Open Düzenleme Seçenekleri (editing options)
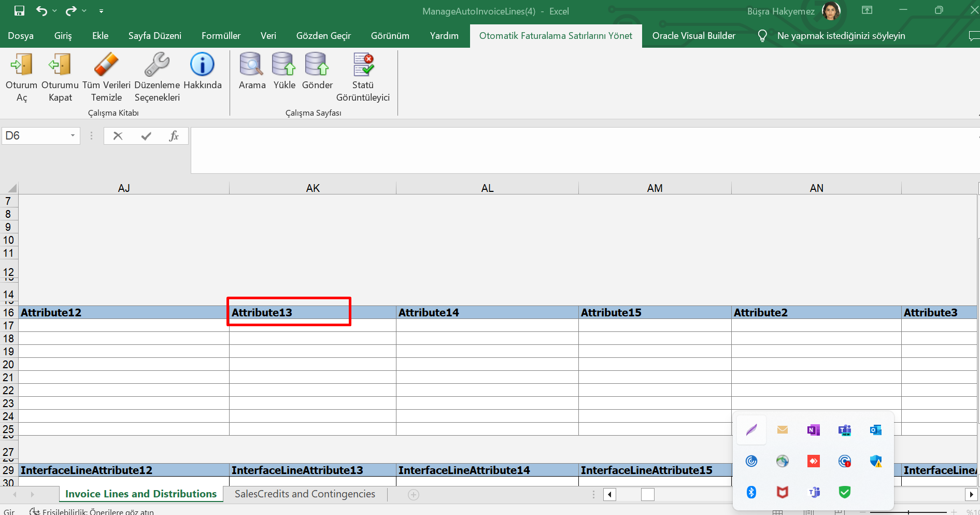This screenshot has width=980, height=515. 156,78
